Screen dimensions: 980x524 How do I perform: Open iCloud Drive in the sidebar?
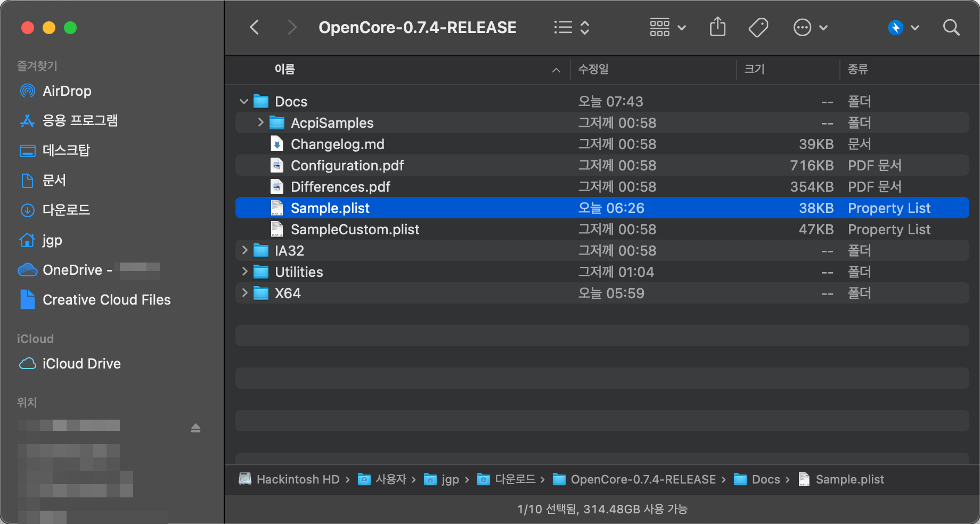click(x=81, y=364)
